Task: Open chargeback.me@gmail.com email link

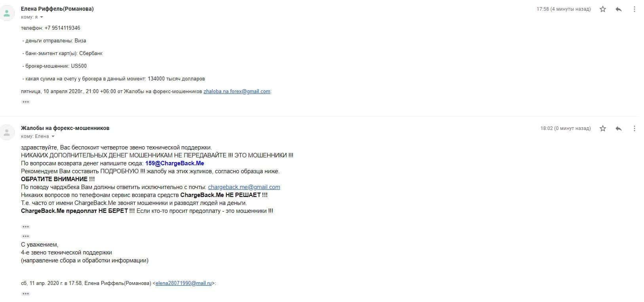Action: click(244, 187)
